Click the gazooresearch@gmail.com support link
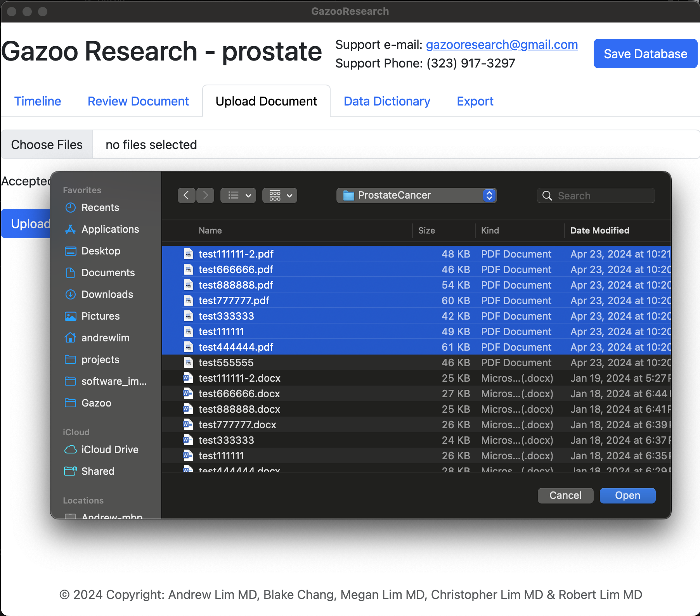Screen dimensions: 700x616 coord(502,45)
